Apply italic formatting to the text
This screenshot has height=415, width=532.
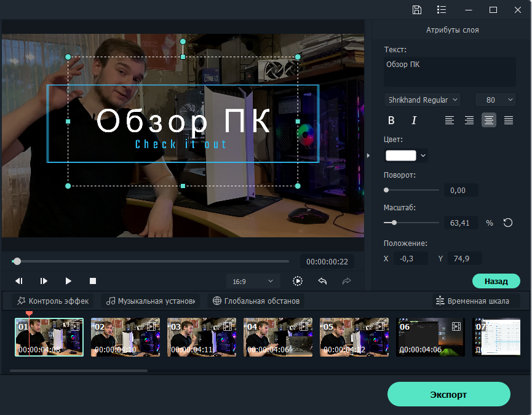point(414,120)
